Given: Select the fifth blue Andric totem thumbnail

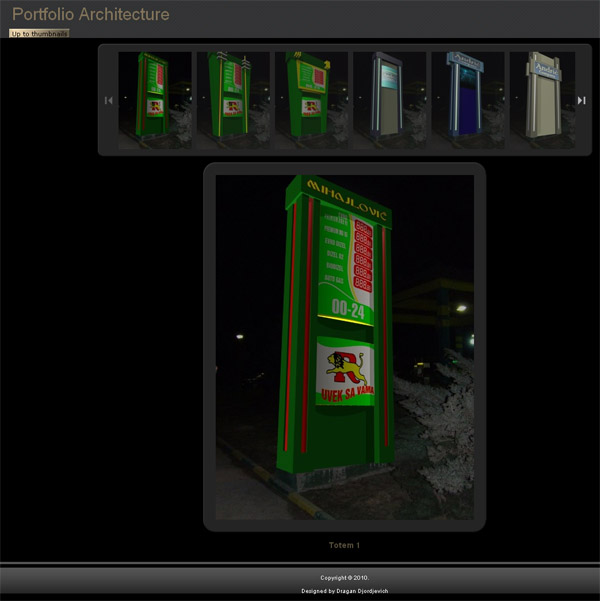Looking at the screenshot, I should coord(468,100).
